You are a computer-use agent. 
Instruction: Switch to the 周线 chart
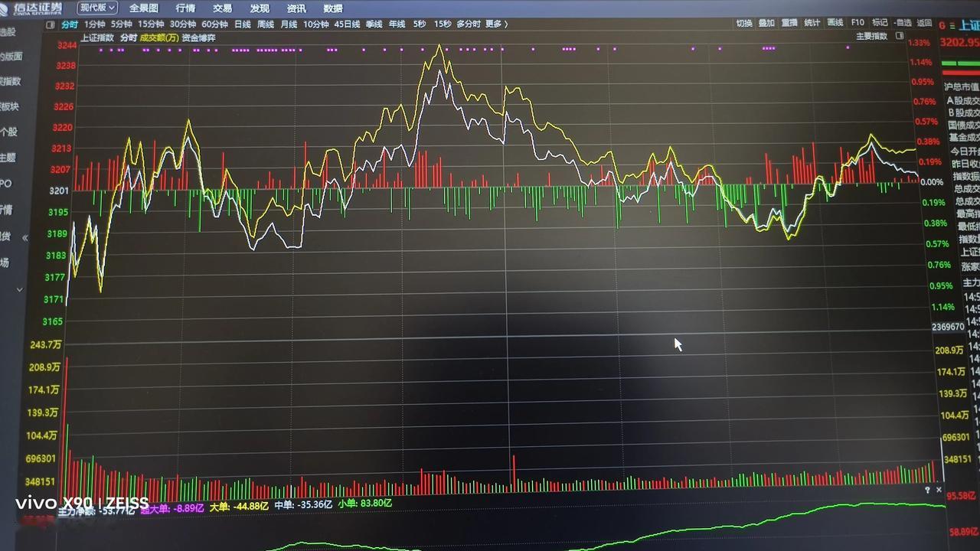266,24
